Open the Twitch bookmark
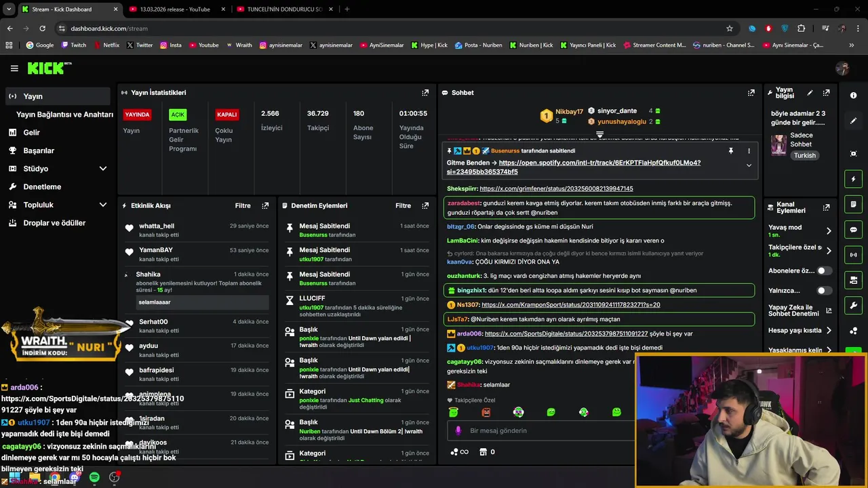Viewport: 868px width, 488px height. tap(74, 45)
